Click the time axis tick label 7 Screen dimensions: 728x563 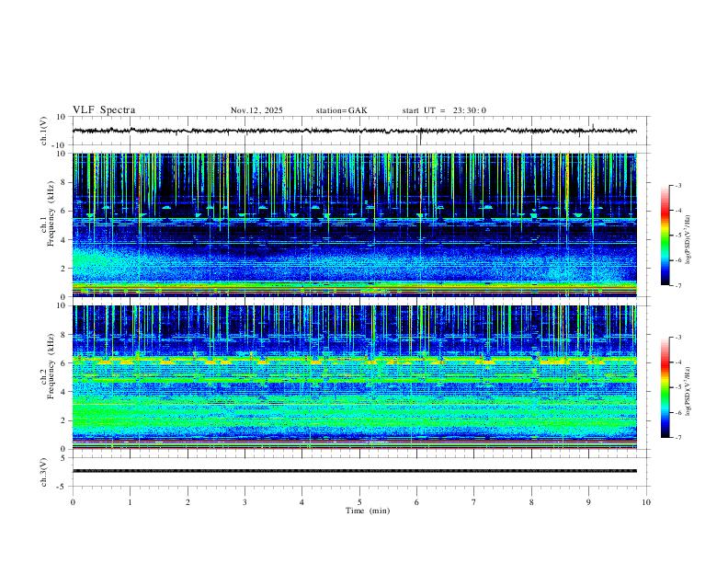(x=474, y=502)
